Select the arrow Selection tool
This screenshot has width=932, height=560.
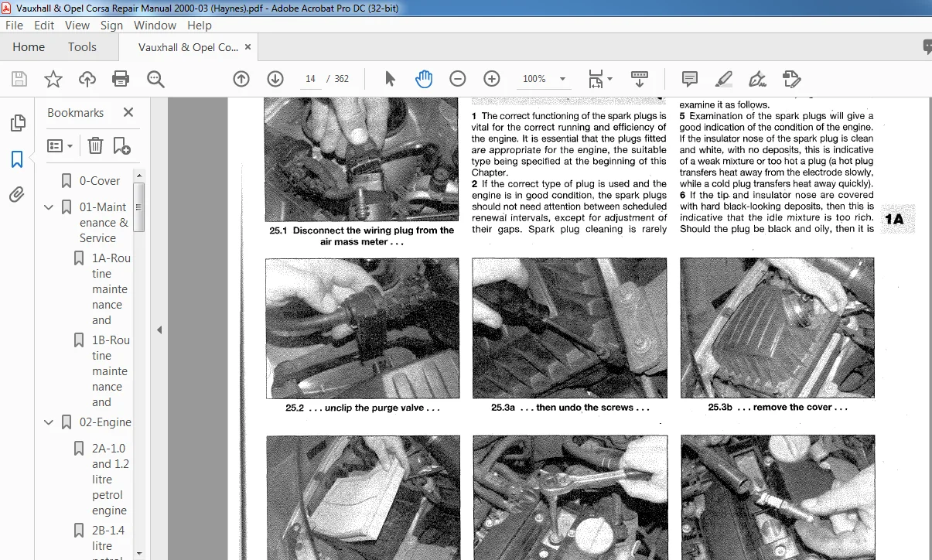point(390,79)
